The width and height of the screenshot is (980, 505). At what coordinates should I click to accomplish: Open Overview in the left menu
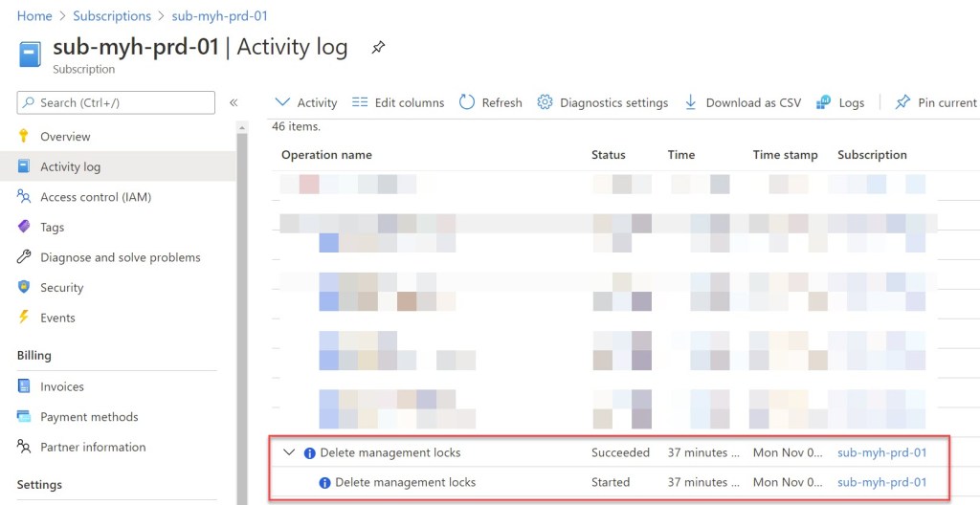pos(65,137)
